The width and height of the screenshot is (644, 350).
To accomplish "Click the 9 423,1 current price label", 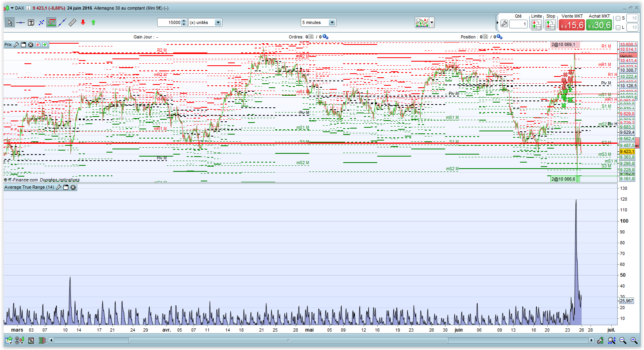I will (627, 151).
